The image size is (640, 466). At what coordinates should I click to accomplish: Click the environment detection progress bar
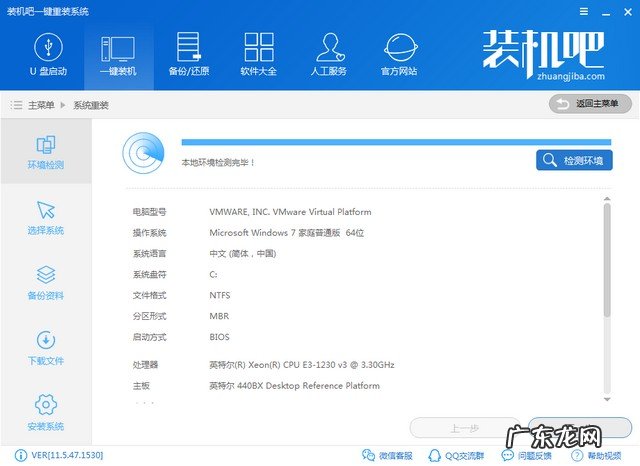396,142
